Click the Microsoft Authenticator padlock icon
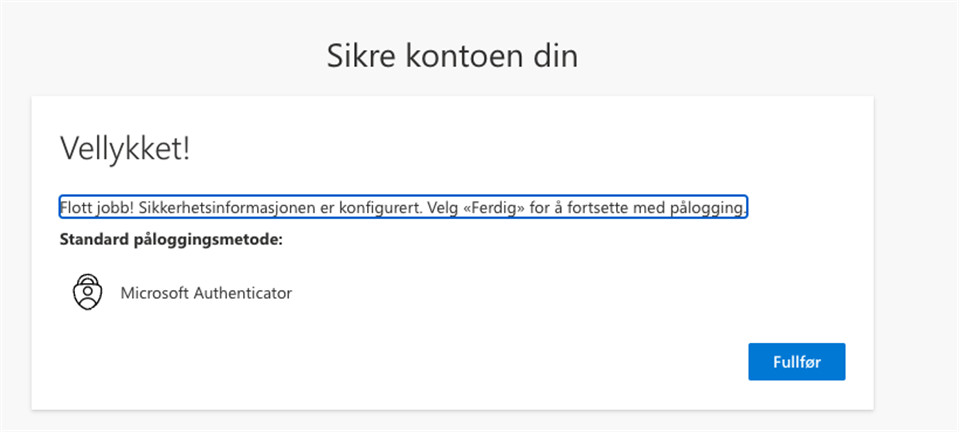The height and width of the screenshot is (432, 959). (88, 293)
